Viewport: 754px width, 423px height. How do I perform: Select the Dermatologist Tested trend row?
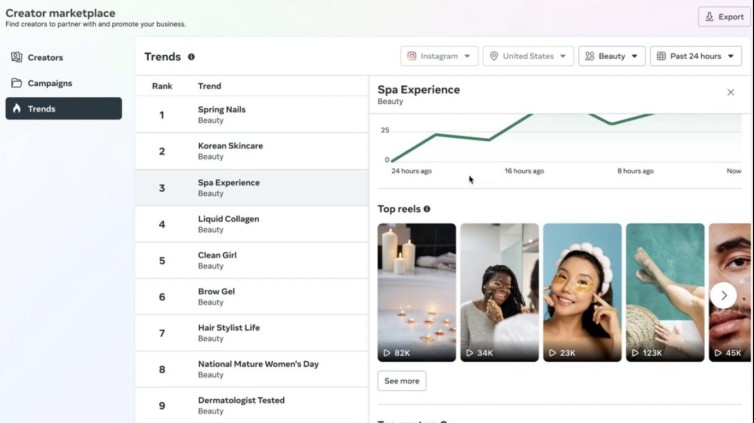(252, 406)
